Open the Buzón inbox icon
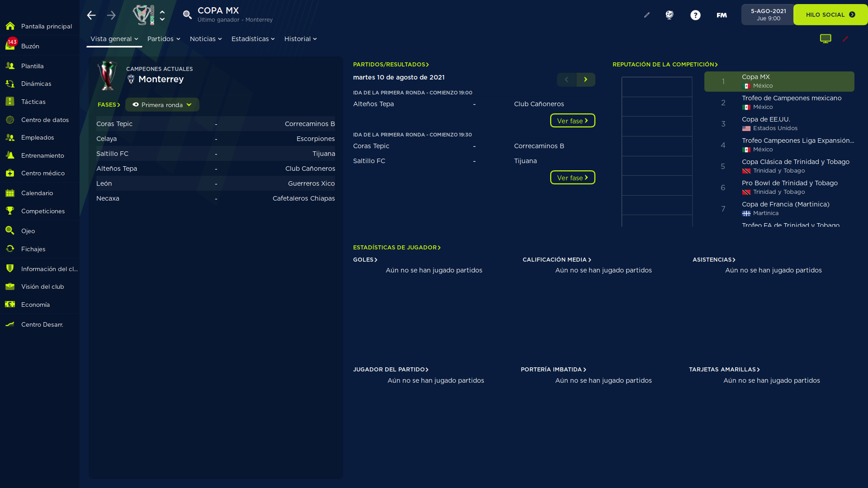The width and height of the screenshot is (868, 488). (x=10, y=45)
